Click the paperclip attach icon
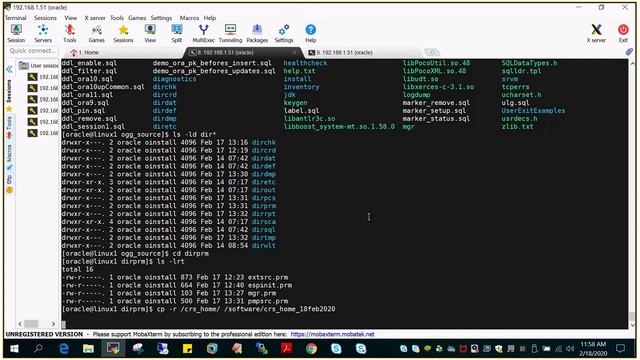This screenshot has width=640, height=360. click(629, 52)
